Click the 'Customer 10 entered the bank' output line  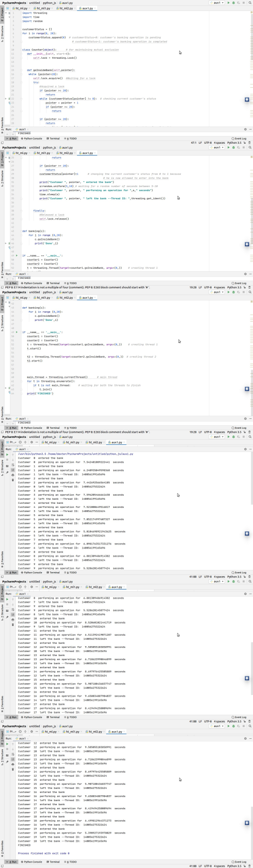click(x=41, y=619)
